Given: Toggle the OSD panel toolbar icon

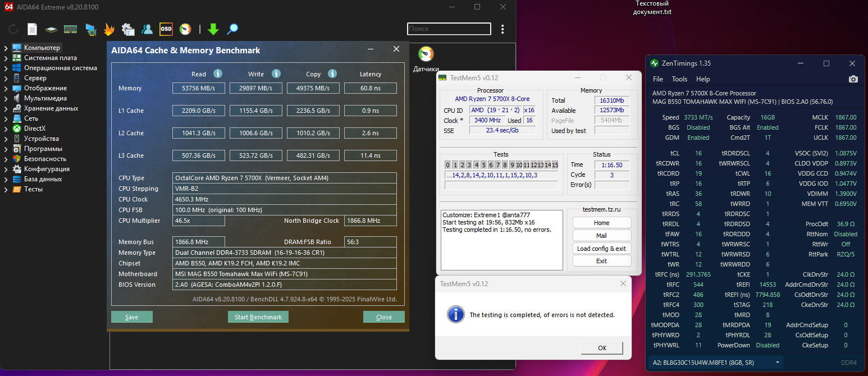Looking at the screenshot, I should (166, 29).
